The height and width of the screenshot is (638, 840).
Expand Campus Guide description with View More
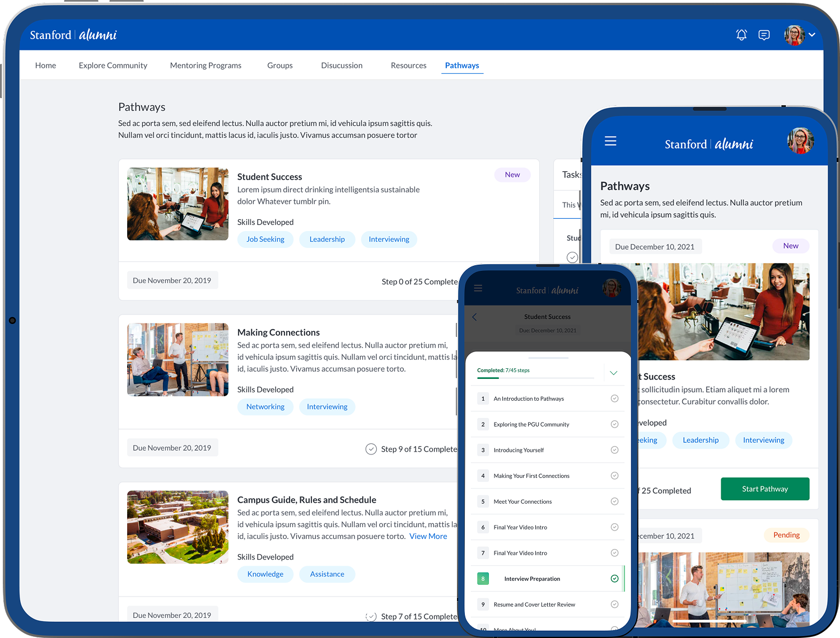point(428,536)
